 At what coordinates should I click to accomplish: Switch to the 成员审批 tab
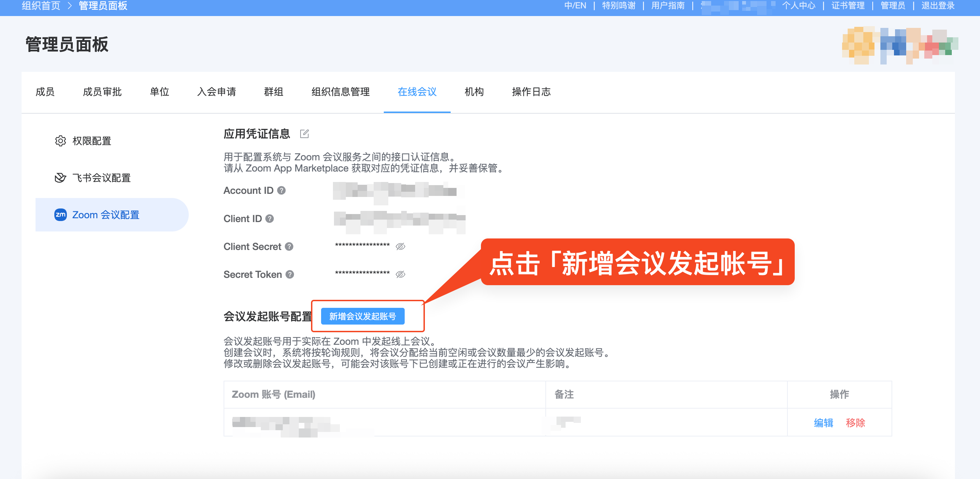103,92
